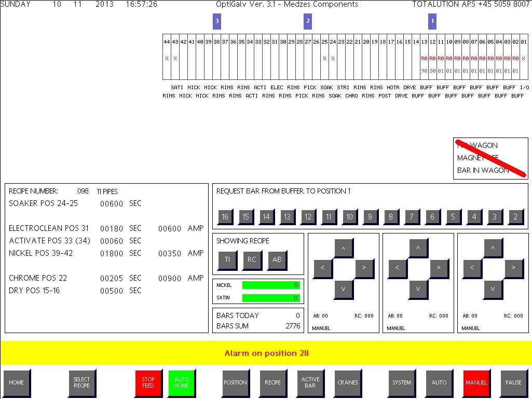
Task: Request bar from buffer 7
Action: (412, 217)
